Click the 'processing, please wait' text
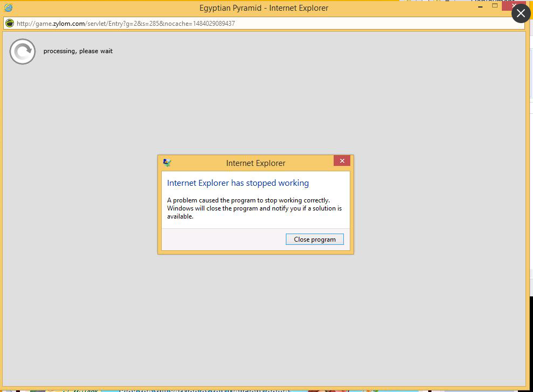This screenshot has width=533, height=392. pyautogui.click(x=78, y=52)
